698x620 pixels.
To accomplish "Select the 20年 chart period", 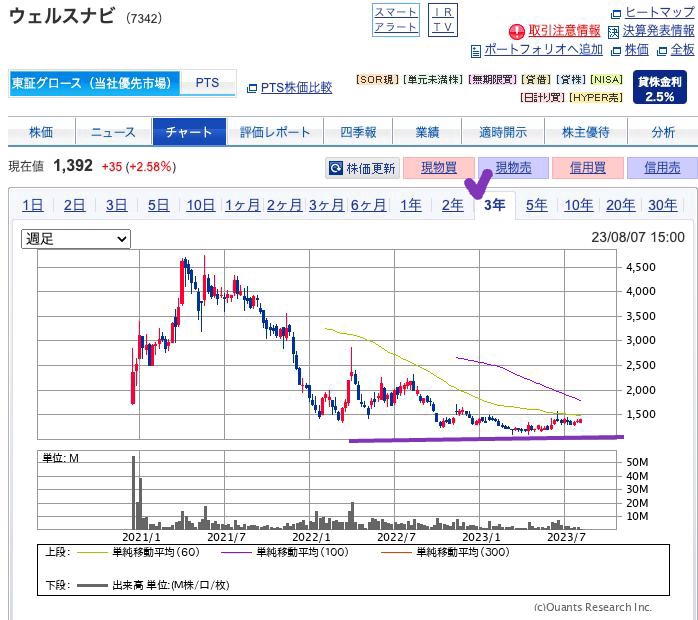I will (621, 205).
